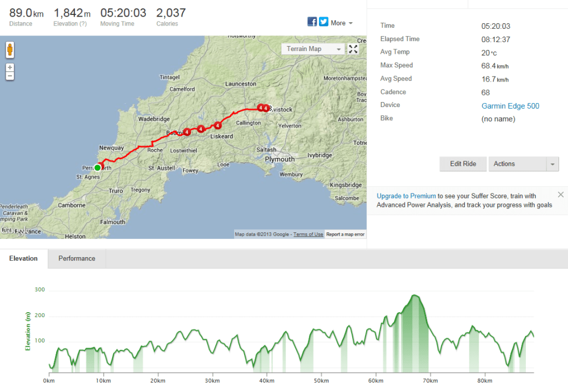Share ride on Twitter

(323, 22)
